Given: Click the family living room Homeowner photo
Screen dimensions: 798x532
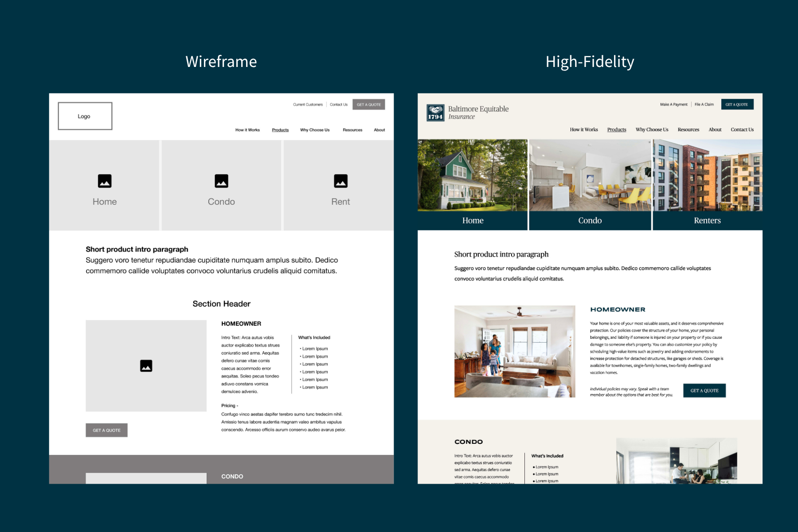Looking at the screenshot, I should click(x=515, y=351).
